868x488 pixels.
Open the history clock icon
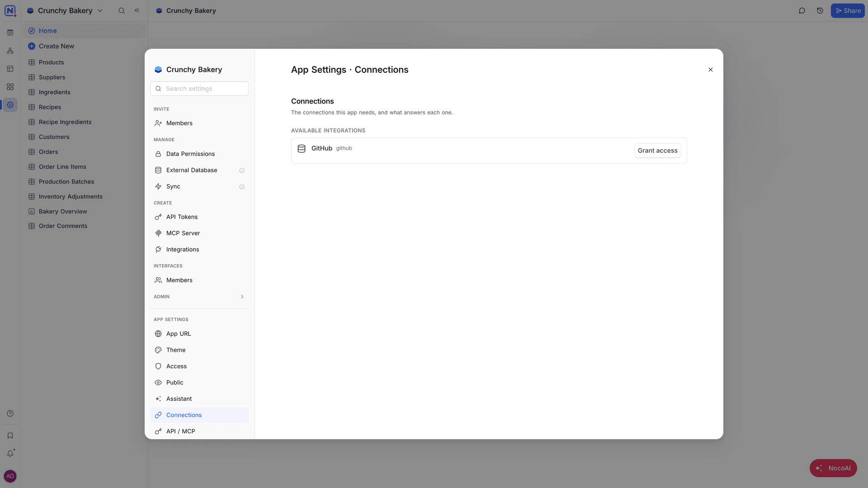coord(820,10)
